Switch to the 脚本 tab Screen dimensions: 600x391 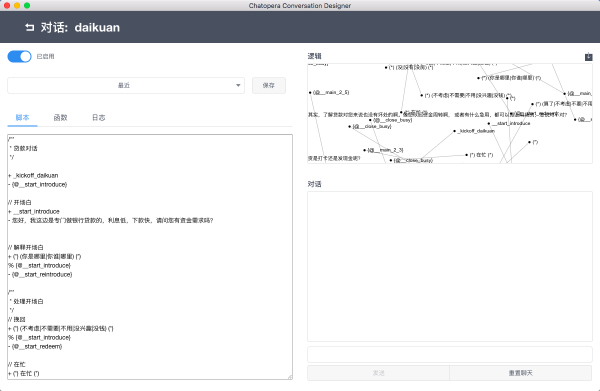[22, 117]
